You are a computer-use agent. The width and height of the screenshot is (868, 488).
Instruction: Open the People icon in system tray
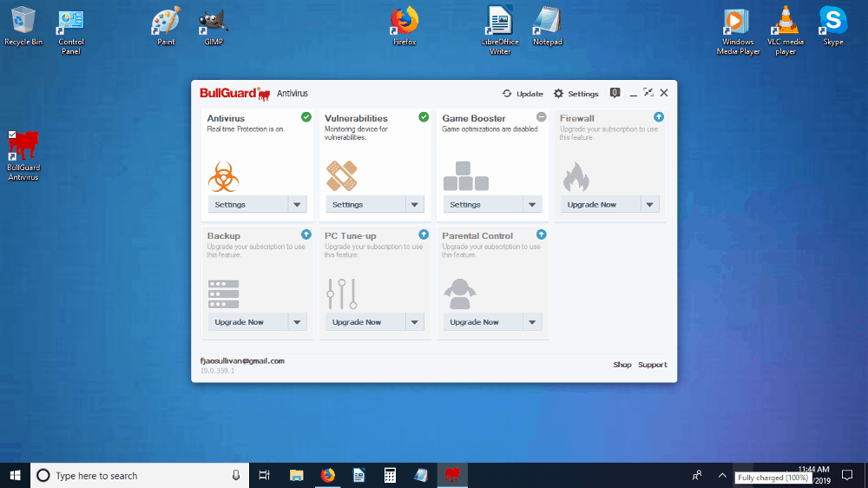coord(697,475)
